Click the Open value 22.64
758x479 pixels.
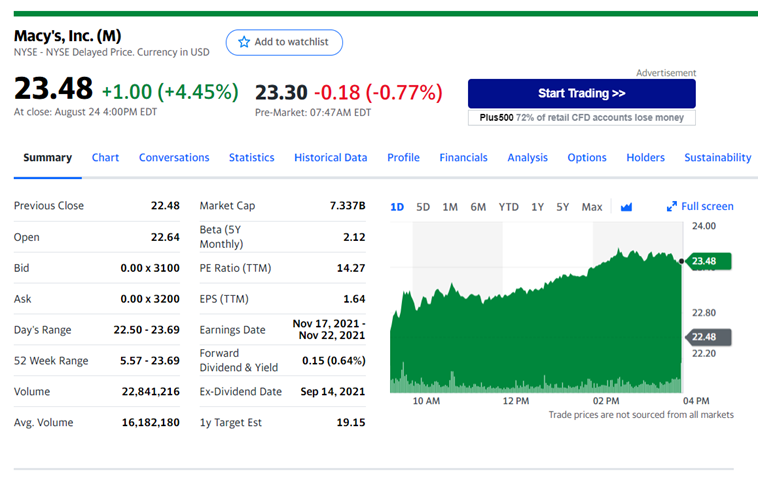pyautogui.click(x=165, y=237)
